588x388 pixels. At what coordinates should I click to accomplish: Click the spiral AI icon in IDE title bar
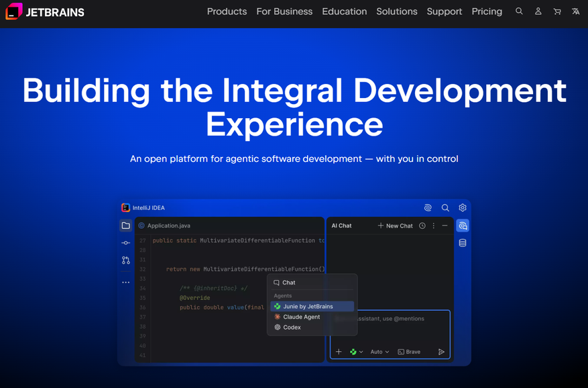tap(428, 207)
